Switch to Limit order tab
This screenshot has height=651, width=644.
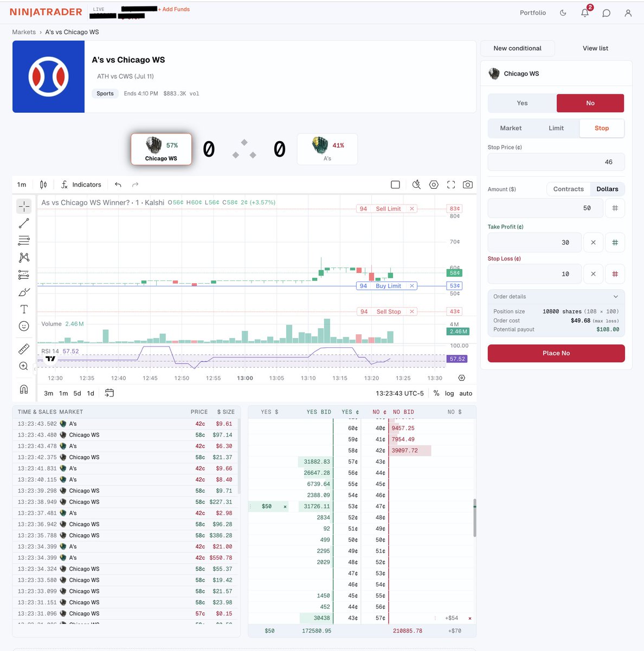[556, 128]
